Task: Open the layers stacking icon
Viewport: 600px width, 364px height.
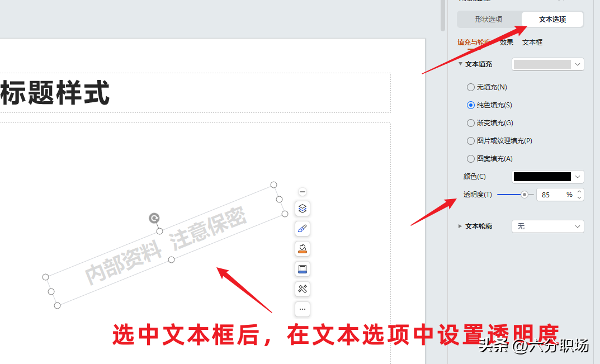Action: pyautogui.click(x=303, y=209)
